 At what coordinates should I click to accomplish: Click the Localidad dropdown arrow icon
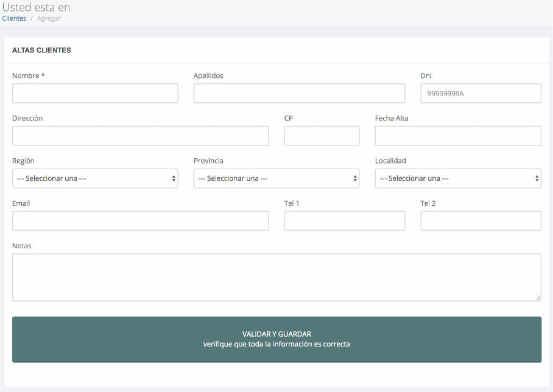[x=537, y=178]
